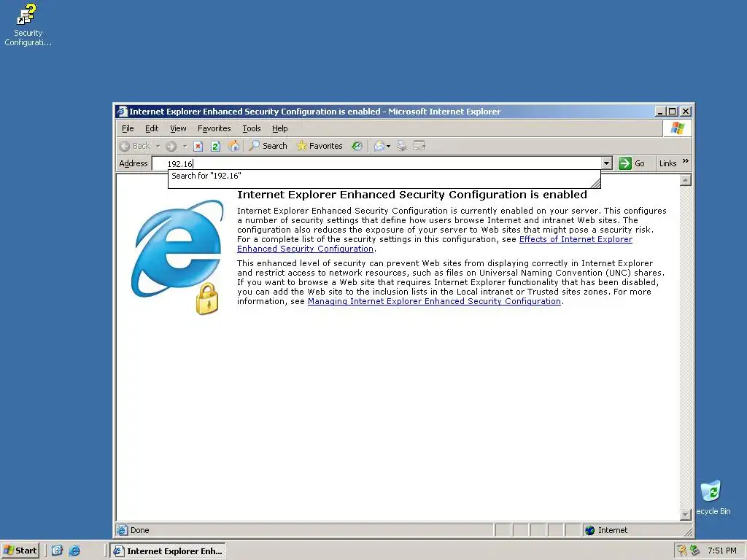Image resolution: width=747 pixels, height=560 pixels.
Task: Click the page icon in status bar
Action: click(x=122, y=530)
